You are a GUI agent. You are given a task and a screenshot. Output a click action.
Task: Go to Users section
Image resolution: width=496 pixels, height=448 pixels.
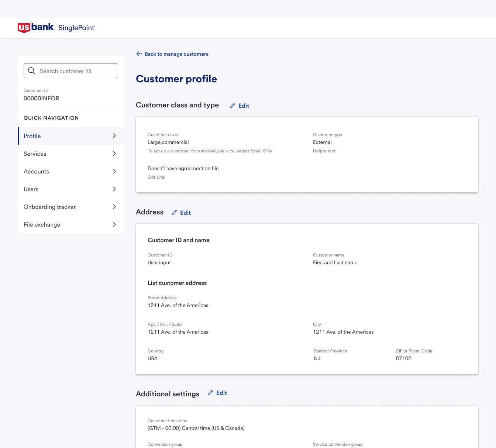[71, 189]
